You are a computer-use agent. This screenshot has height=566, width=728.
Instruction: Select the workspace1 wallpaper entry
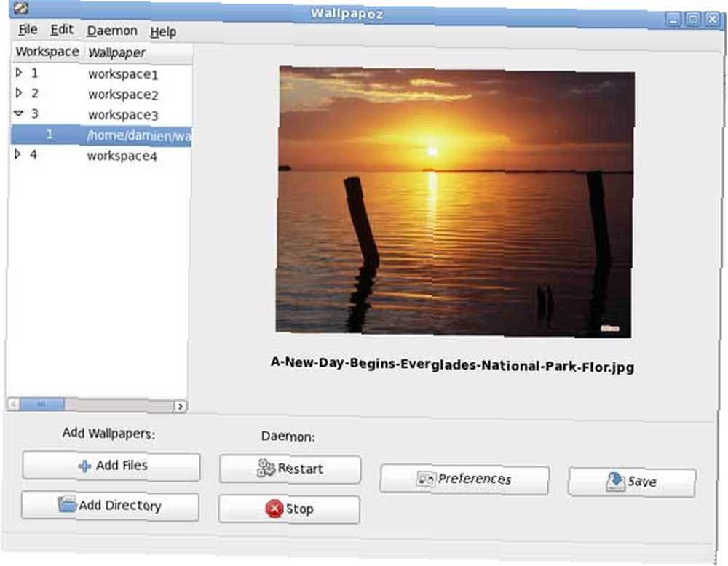click(123, 74)
